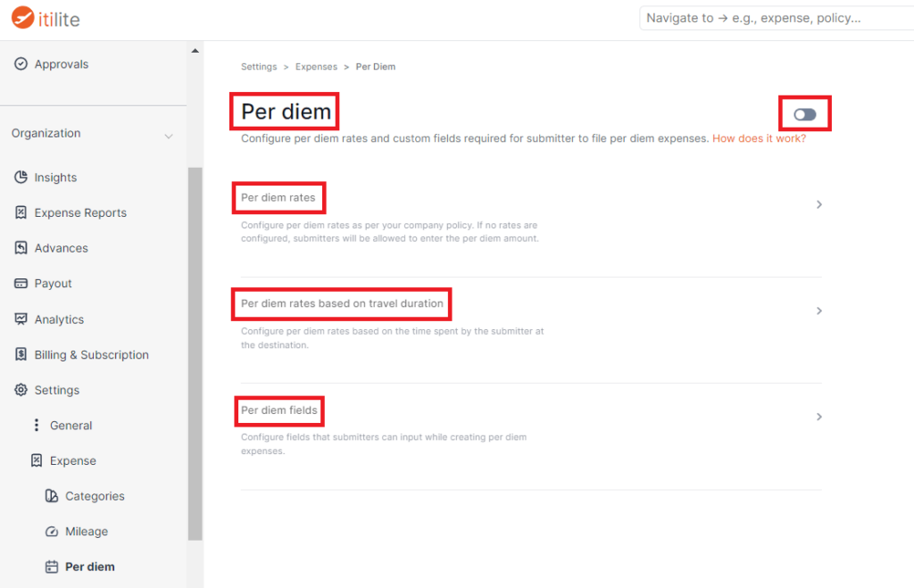Select Payout in the sidebar
Image resolution: width=914 pixels, height=588 pixels.
[x=53, y=284]
